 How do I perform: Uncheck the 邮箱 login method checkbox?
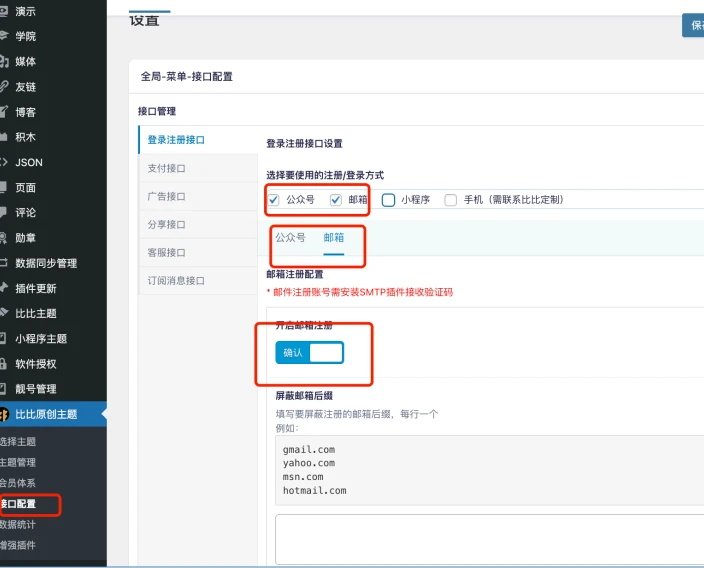coord(335,199)
